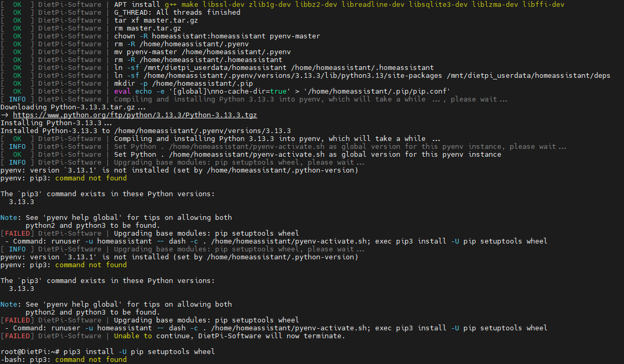Click the first '- Command: runuser -u homeassistant' line

276,241
